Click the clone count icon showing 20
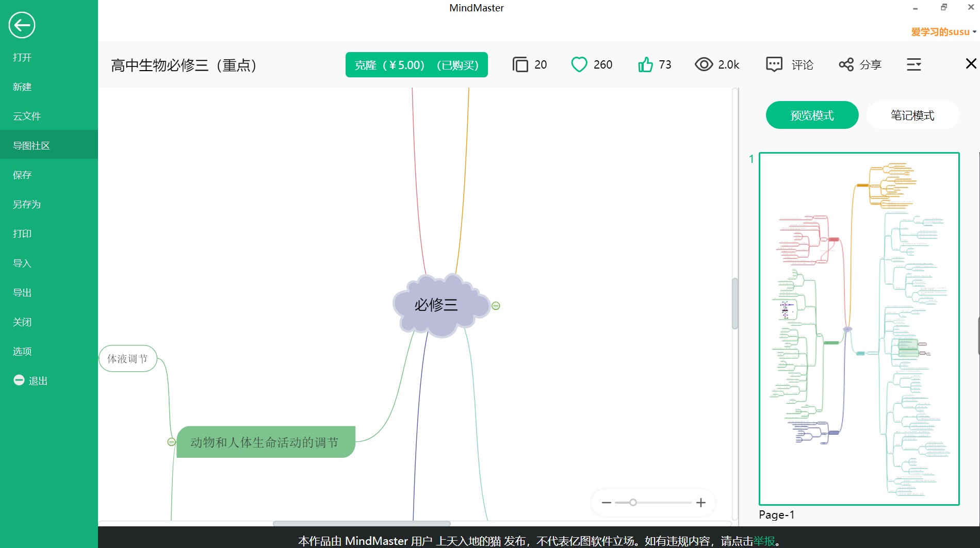 point(520,64)
